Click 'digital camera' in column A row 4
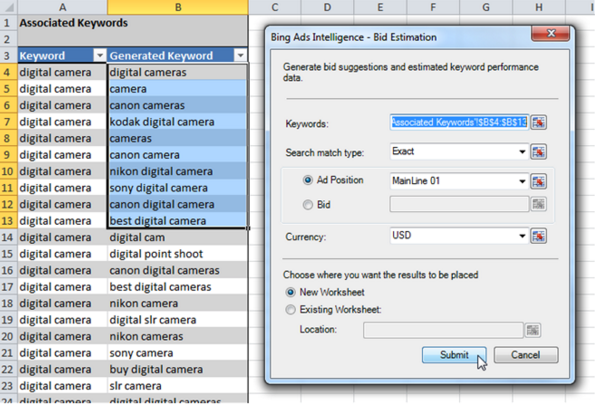The width and height of the screenshot is (595, 406). pyautogui.click(x=62, y=72)
